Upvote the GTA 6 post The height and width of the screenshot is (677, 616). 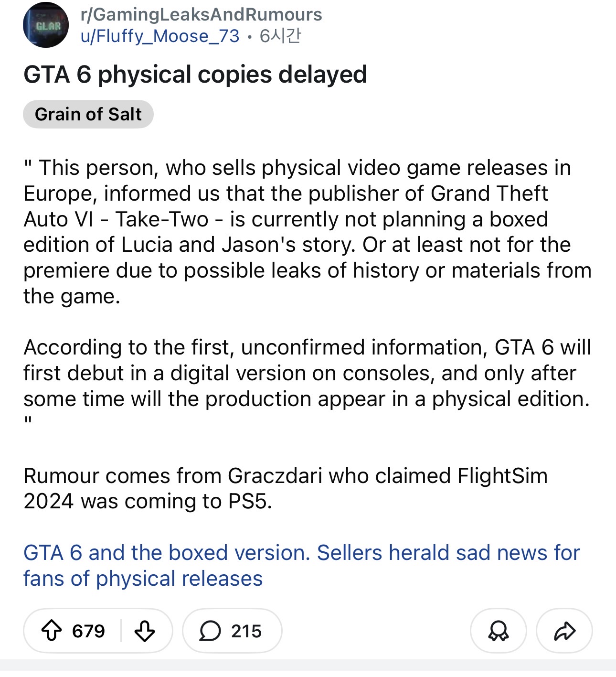coord(52,631)
